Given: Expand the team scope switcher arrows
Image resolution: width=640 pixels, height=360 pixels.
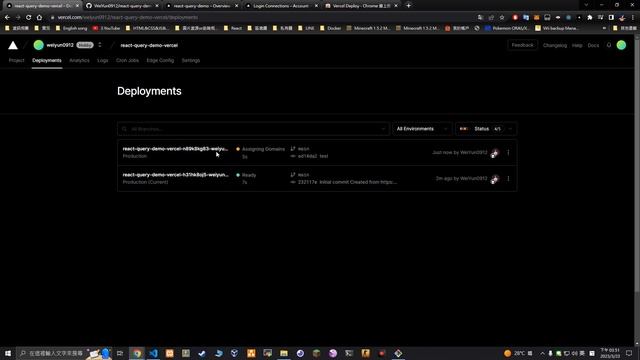Looking at the screenshot, I should [100, 45].
